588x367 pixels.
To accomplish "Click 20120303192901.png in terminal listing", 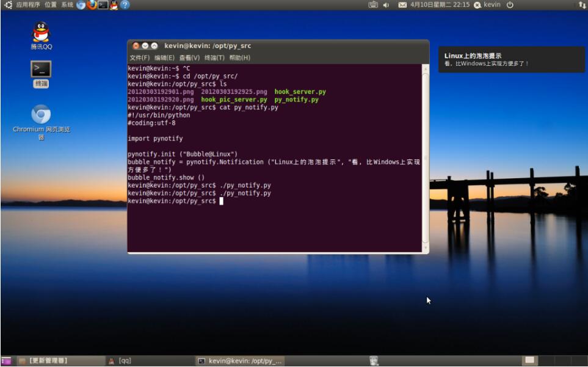I will tap(161, 92).
